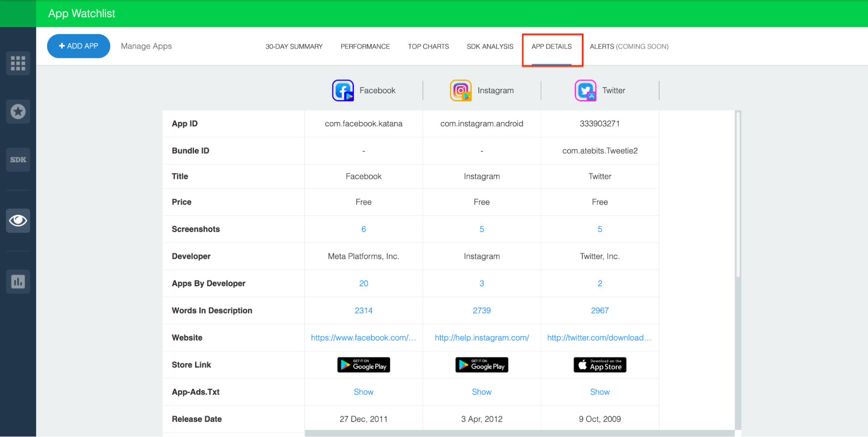
Task: Open Manage Apps
Action: (x=146, y=46)
